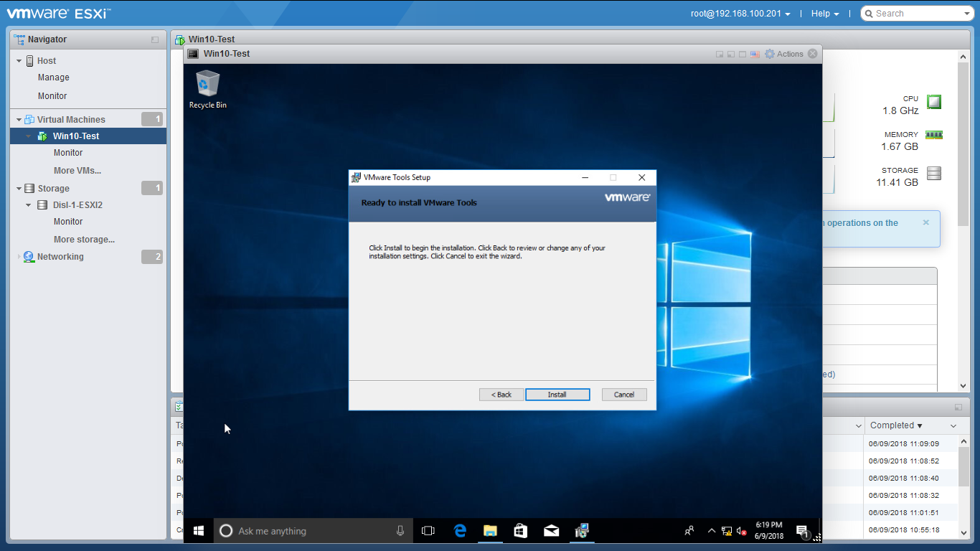Expand the Networking tree node

pos(19,257)
